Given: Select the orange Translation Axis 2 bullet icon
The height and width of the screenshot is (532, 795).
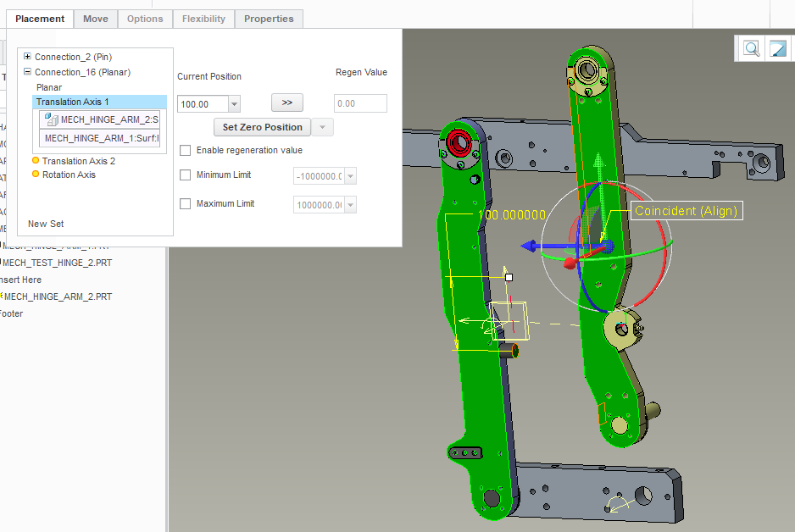Looking at the screenshot, I should pyautogui.click(x=36, y=161).
